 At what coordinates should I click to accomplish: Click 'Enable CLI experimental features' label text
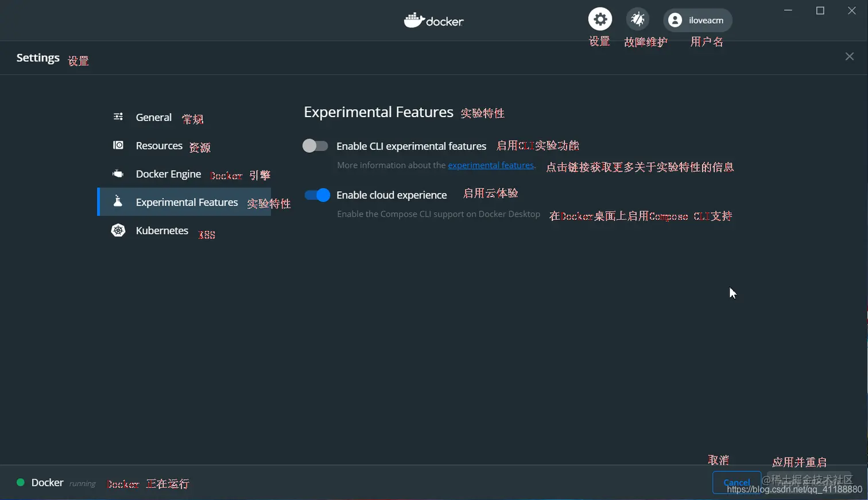(x=411, y=146)
